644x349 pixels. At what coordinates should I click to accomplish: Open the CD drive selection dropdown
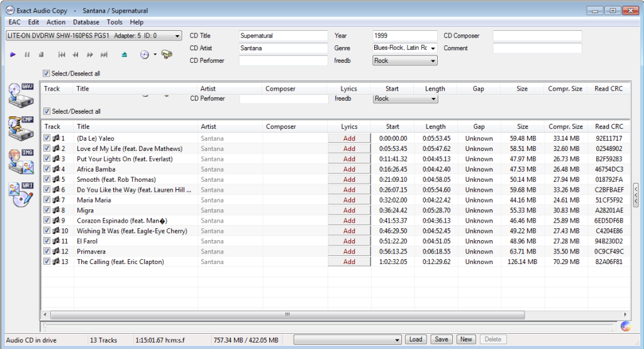coord(177,36)
